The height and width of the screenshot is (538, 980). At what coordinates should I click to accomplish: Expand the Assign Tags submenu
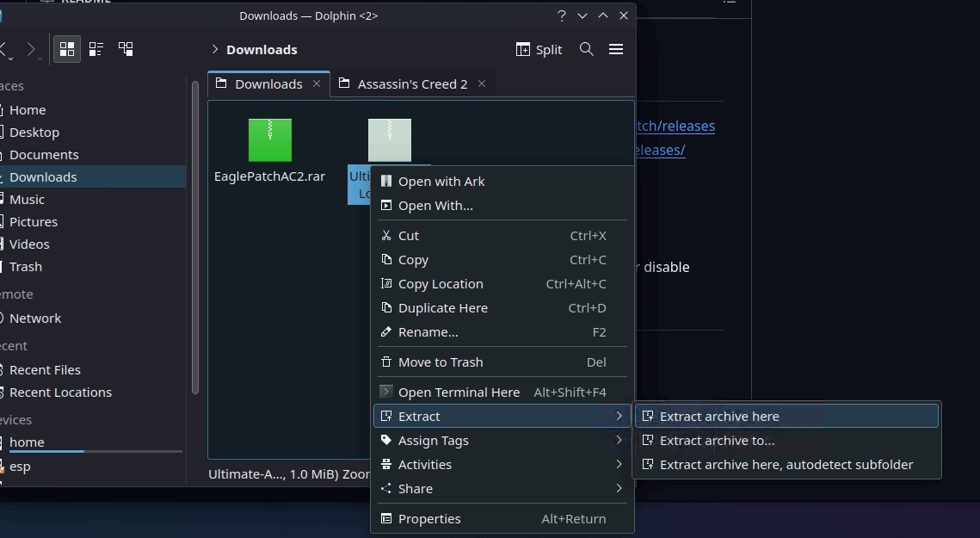[x=502, y=441]
